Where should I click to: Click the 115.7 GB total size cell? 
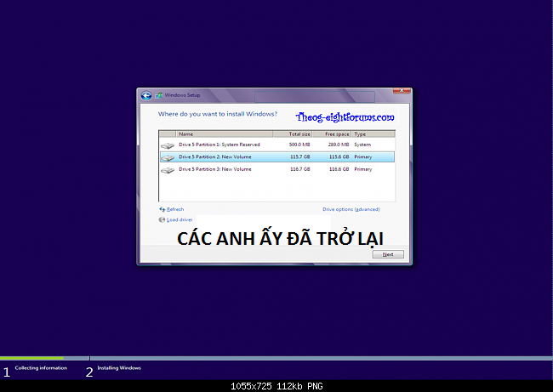299,156
